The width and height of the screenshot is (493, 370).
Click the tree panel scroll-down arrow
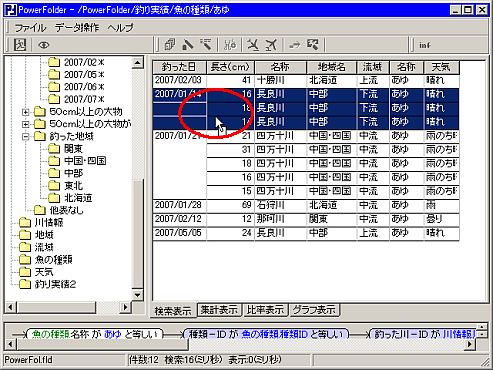[137, 295]
